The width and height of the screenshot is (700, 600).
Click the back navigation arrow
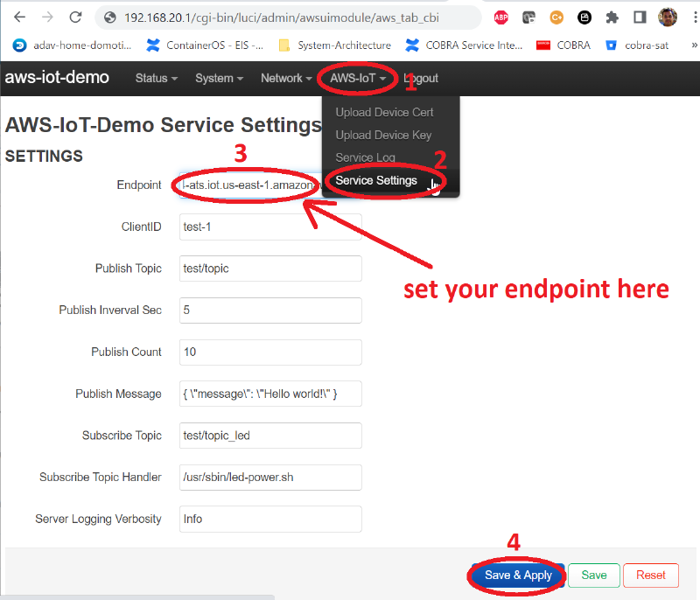click(x=19, y=17)
